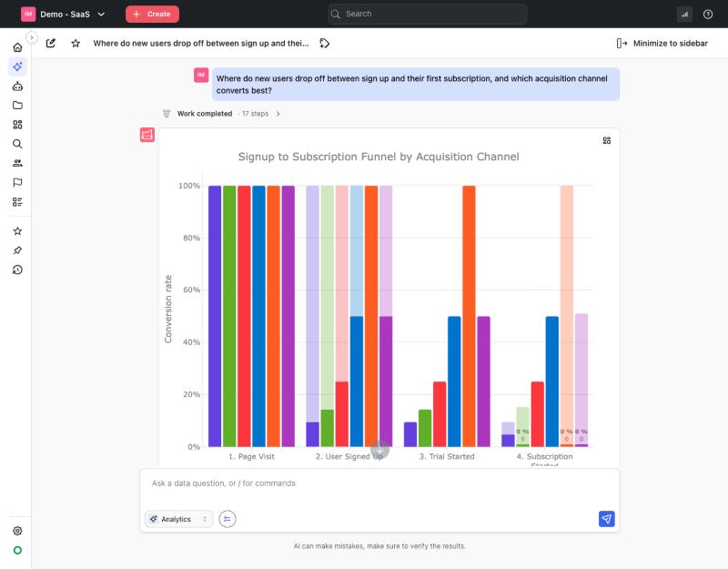Click the 1. Page Visit axis label

coord(251,457)
